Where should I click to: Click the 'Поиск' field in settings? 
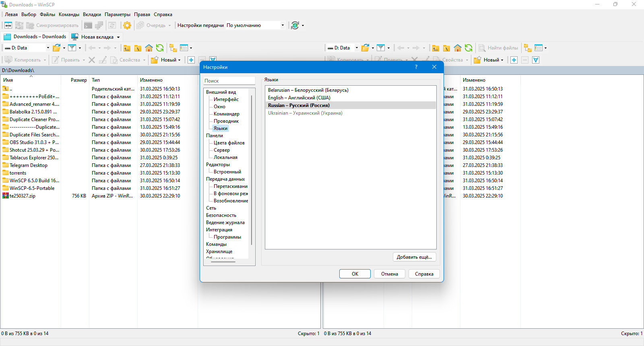[x=229, y=81]
